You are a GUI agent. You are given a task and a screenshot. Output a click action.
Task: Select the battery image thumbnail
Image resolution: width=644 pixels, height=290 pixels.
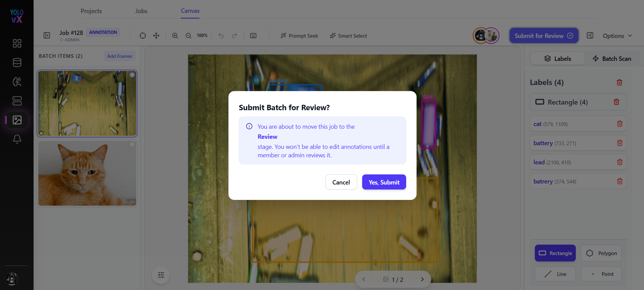click(x=87, y=103)
